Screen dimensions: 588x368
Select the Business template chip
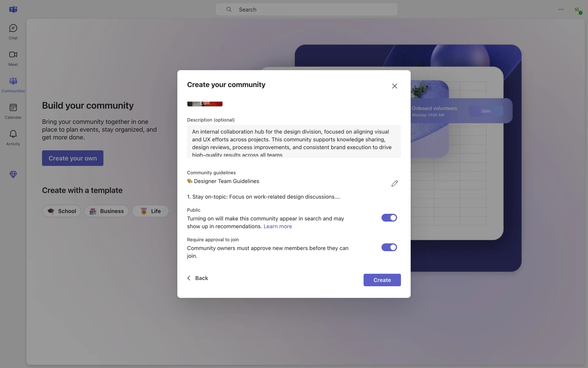pyautogui.click(x=106, y=211)
